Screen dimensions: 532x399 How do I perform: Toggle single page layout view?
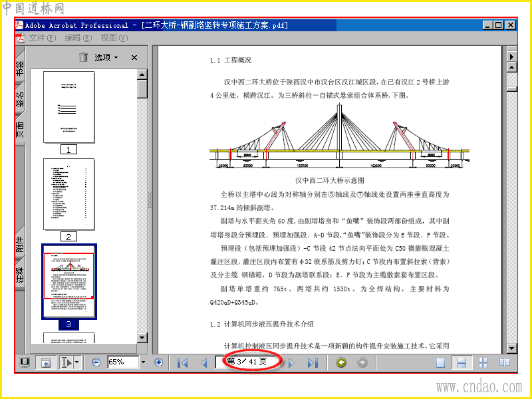coord(440,362)
